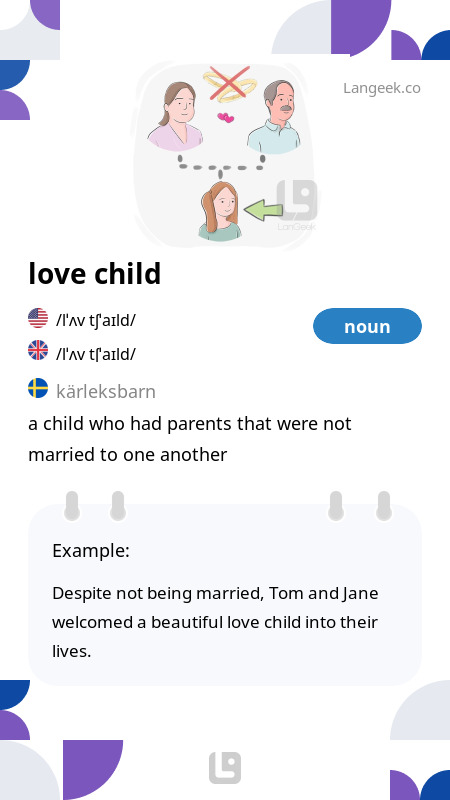
Task: Click the green arrow pointing at the girl
Action: point(263,210)
